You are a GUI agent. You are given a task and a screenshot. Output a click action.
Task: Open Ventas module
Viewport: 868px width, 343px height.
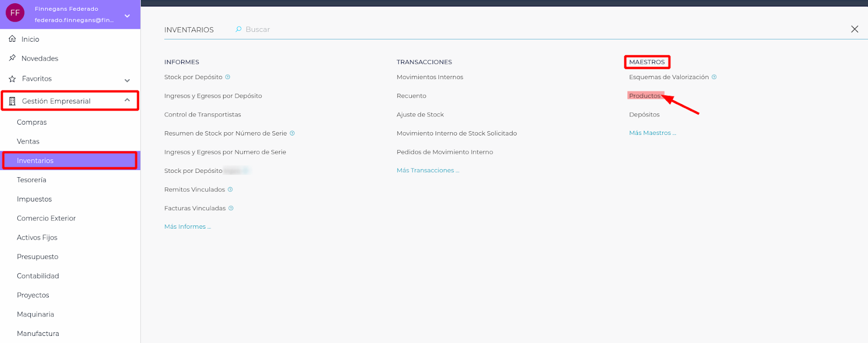28,141
